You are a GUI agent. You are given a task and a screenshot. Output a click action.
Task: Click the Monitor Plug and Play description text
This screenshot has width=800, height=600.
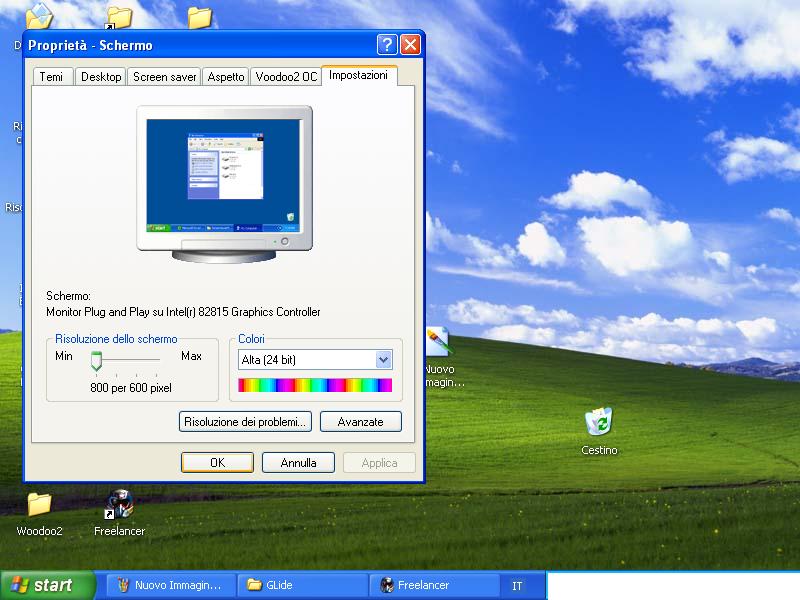(183, 312)
